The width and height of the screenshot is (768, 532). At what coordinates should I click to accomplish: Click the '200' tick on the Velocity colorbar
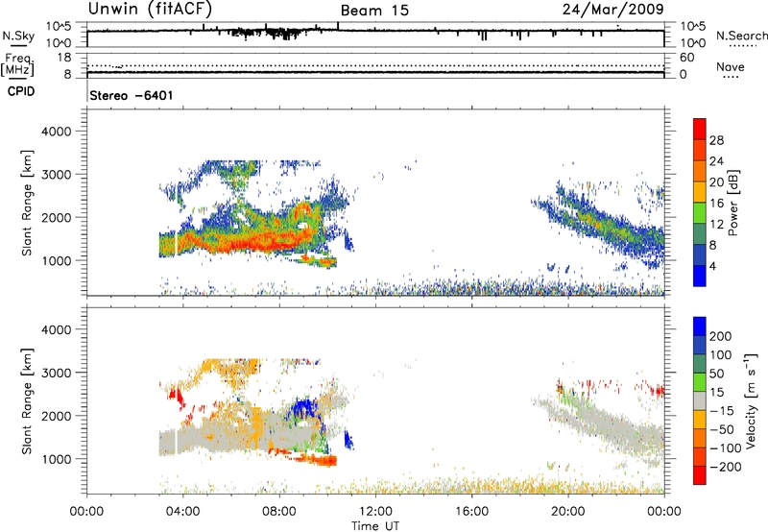[x=721, y=336]
